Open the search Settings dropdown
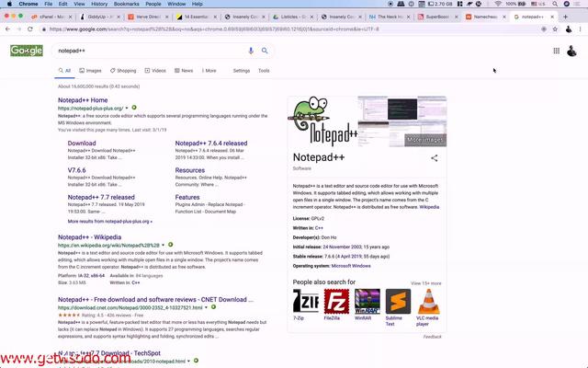The image size is (588, 368). coord(242,71)
